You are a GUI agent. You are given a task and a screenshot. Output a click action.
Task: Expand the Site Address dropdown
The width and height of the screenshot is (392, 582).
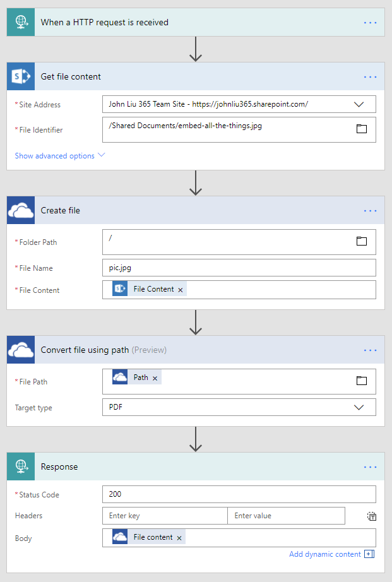pos(359,104)
